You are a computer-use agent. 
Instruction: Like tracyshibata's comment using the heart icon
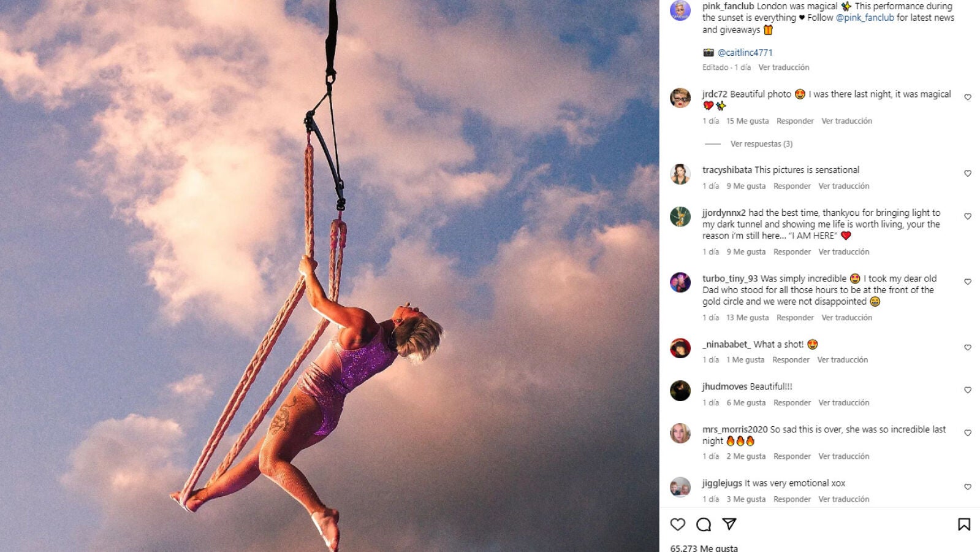(968, 172)
